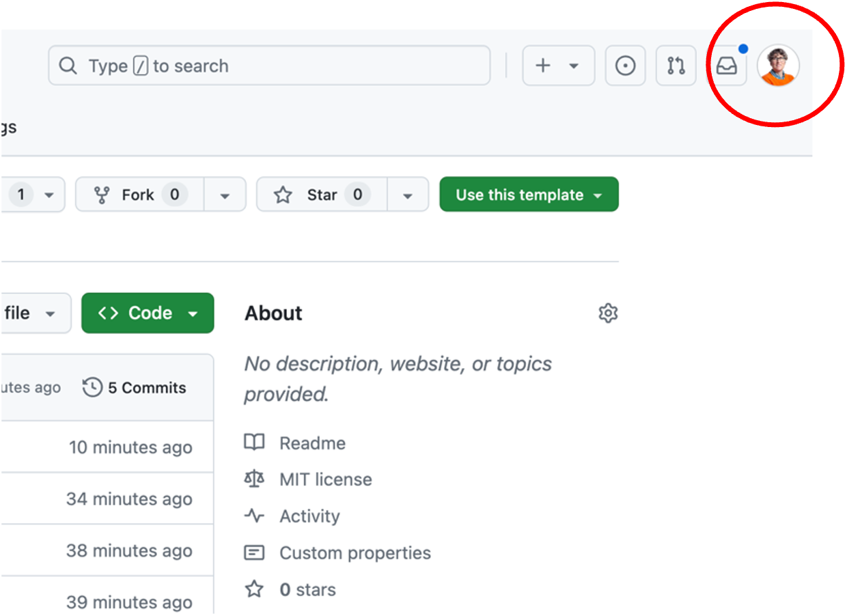
Task: Open the issues icon in the header
Action: pos(625,66)
